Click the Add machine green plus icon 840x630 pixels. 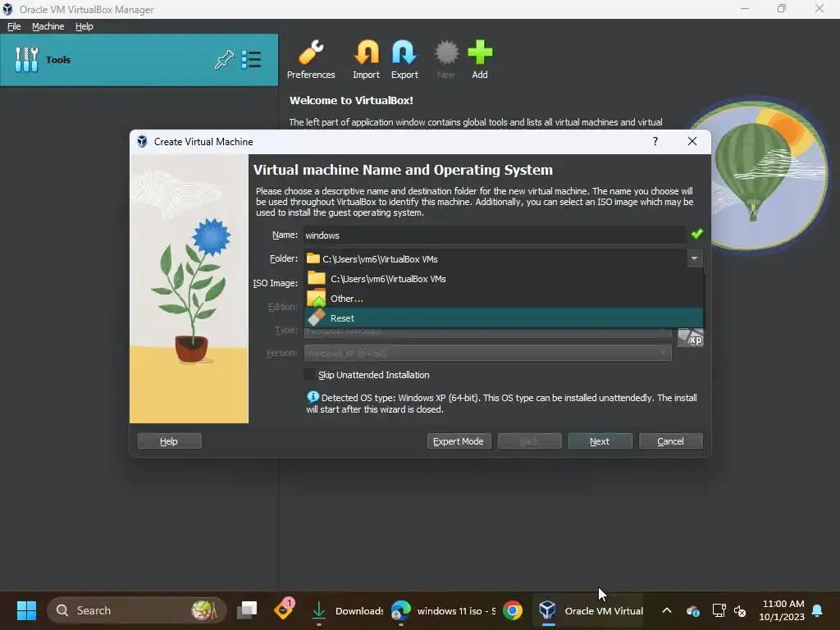[x=479, y=59]
